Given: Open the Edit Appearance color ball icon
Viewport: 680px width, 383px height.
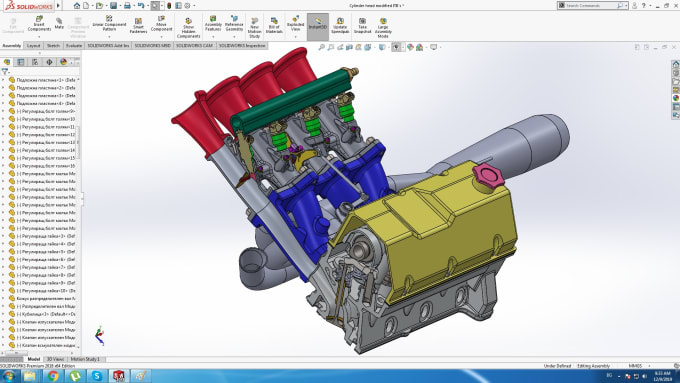Looking at the screenshot, I should [x=410, y=47].
